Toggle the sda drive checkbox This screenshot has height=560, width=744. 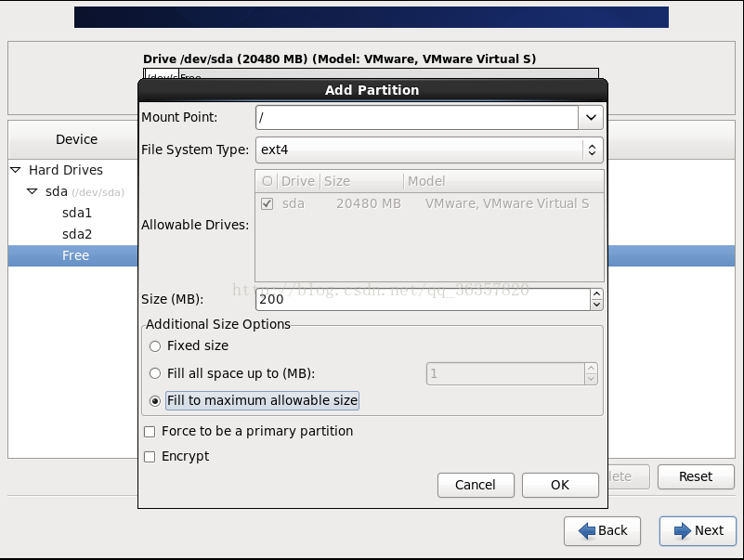[268, 204]
